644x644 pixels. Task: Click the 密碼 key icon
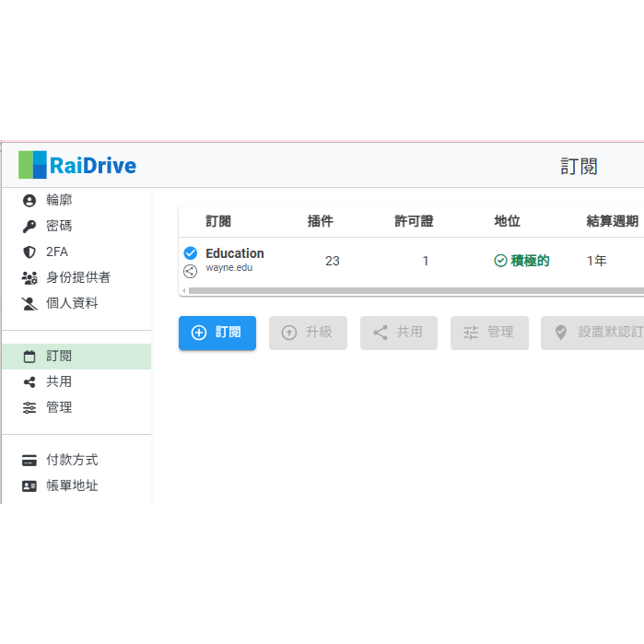point(29,227)
